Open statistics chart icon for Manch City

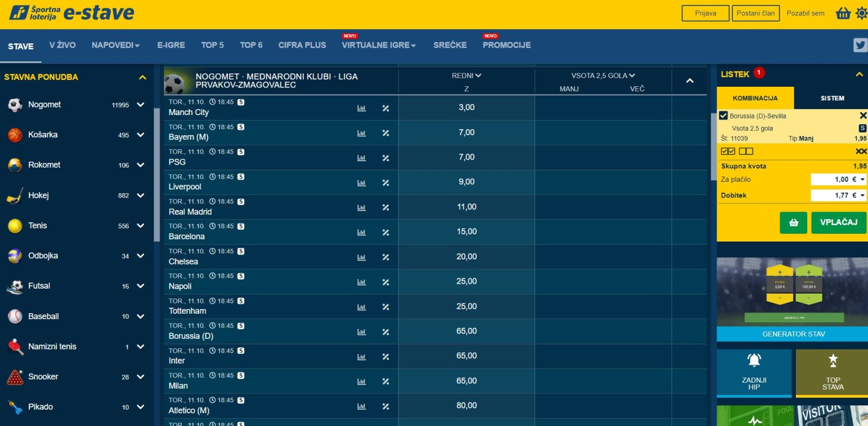361,108
